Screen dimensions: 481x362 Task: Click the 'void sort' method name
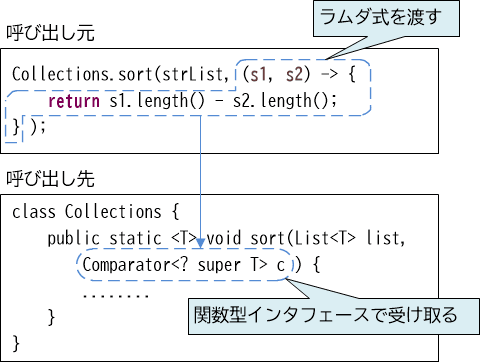pyautogui.click(x=245, y=239)
